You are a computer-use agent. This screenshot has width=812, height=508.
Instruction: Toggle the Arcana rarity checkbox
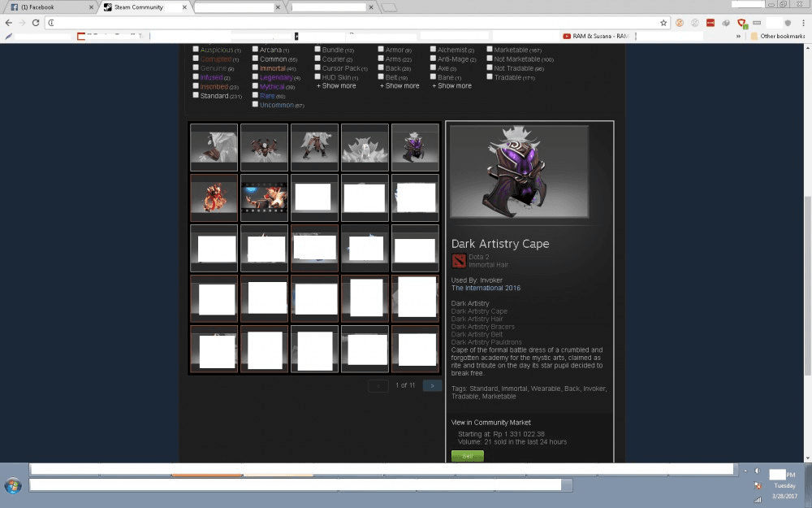[x=255, y=50]
